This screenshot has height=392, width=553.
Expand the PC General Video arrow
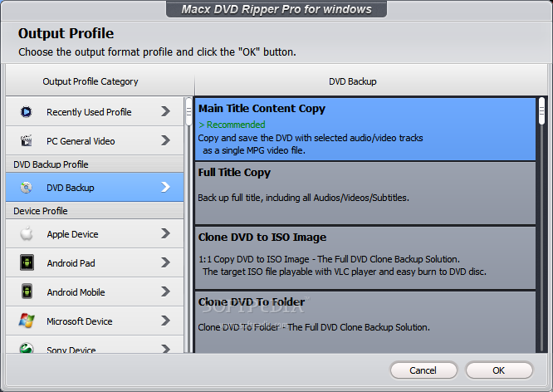(x=166, y=140)
